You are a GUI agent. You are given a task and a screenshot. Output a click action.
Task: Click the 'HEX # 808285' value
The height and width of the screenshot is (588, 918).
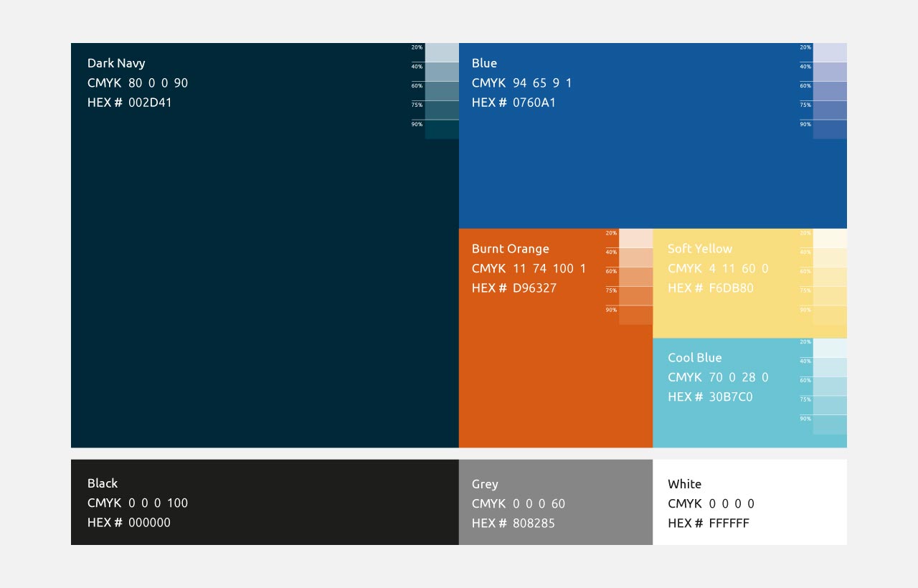pos(514,523)
